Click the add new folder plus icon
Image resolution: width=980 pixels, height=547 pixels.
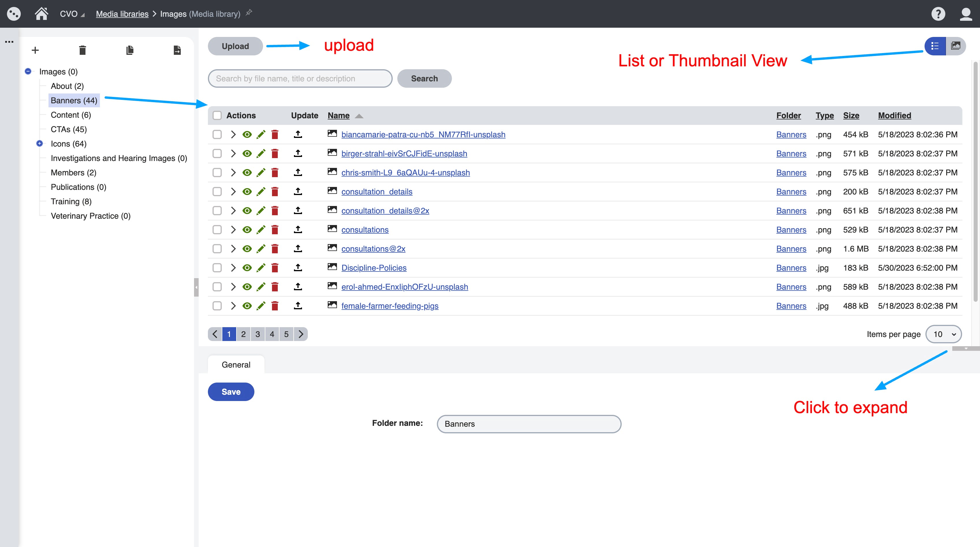[35, 50]
